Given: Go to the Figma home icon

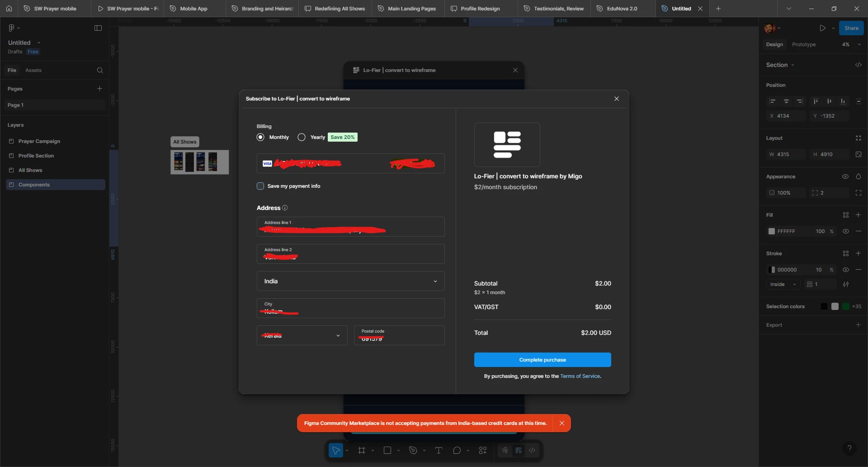Looking at the screenshot, I should tap(9, 9).
